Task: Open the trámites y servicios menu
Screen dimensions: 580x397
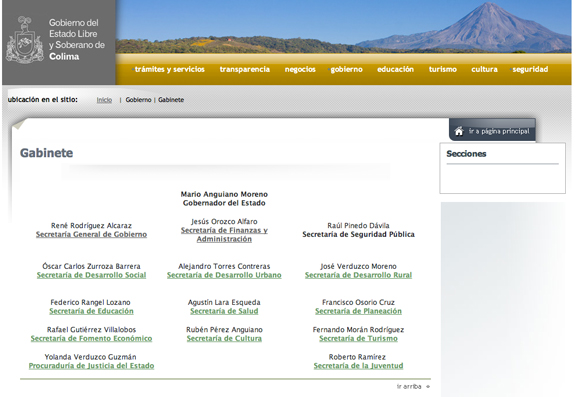Action: [x=169, y=69]
